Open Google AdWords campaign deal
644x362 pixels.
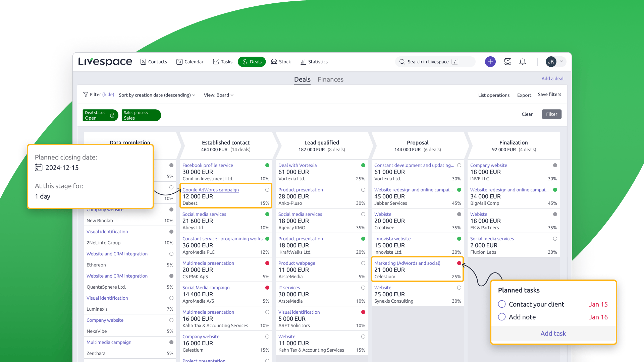click(x=211, y=190)
